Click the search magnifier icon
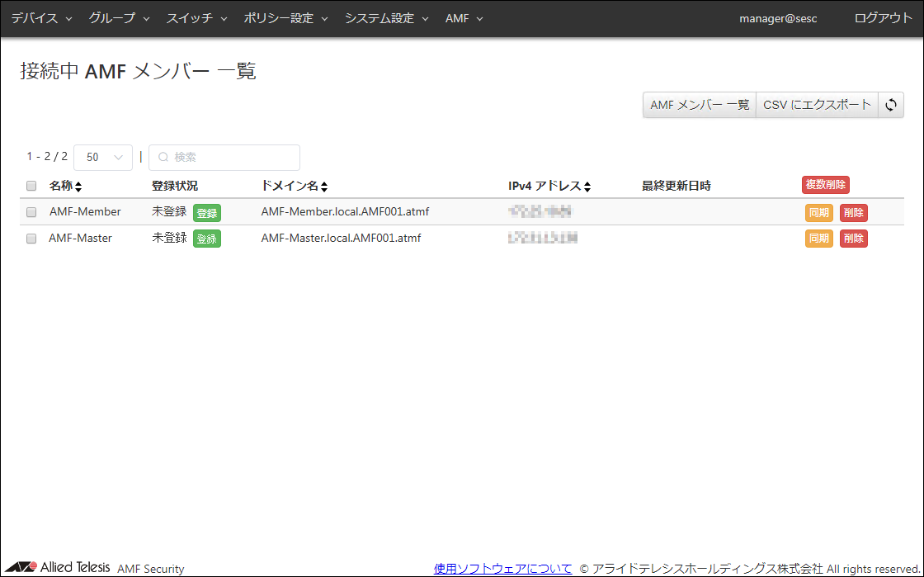924x577 pixels. (x=163, y=157)
